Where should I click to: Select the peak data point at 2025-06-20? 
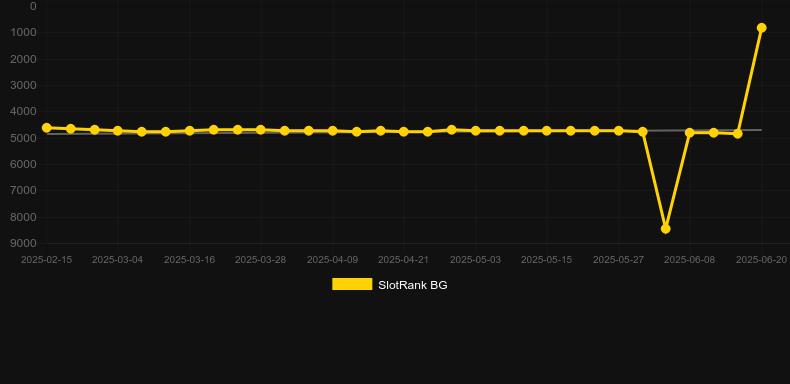(761, 28)
